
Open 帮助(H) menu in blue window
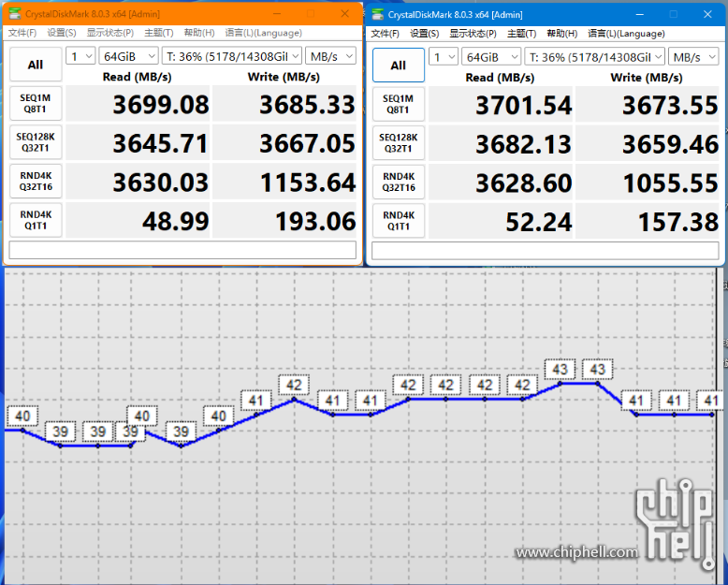(x=561, y=34)
